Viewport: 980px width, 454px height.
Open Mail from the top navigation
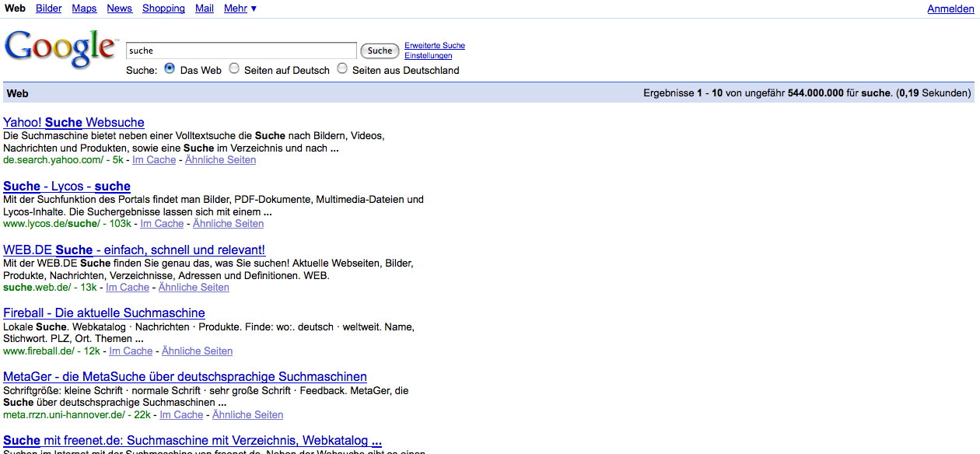(205, 9)
